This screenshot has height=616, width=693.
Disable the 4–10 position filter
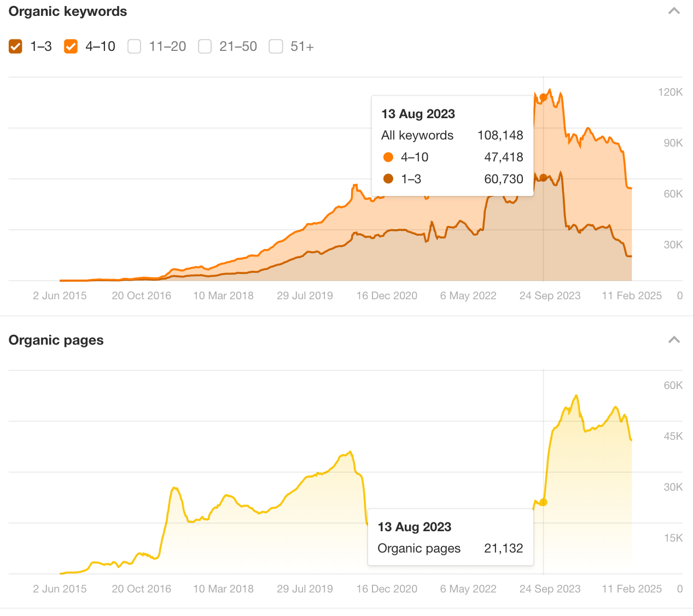pos(70,47)
